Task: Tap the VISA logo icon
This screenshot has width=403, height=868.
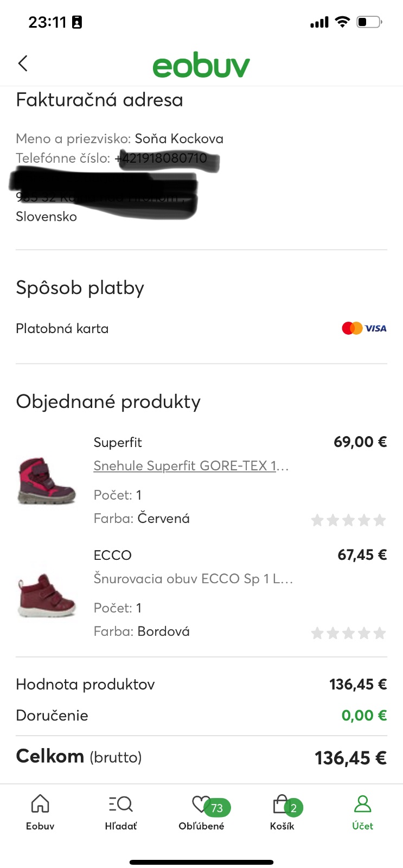Action: pos(376,328)
